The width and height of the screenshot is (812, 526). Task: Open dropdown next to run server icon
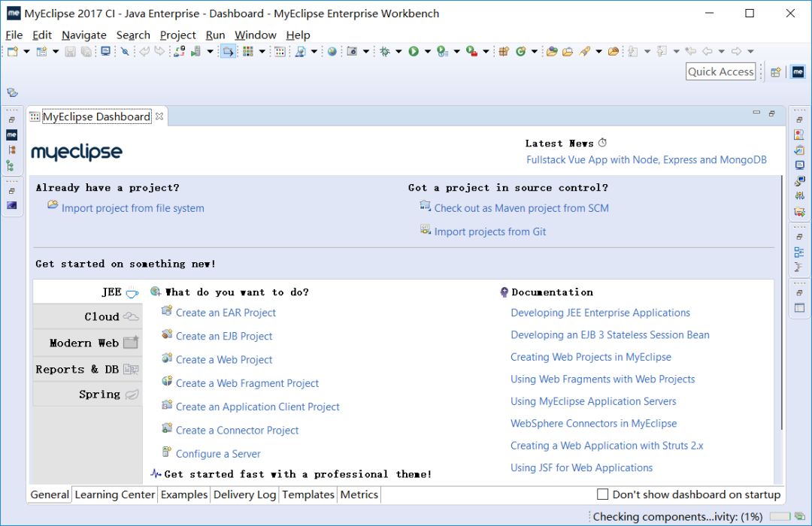coord(210,51)
